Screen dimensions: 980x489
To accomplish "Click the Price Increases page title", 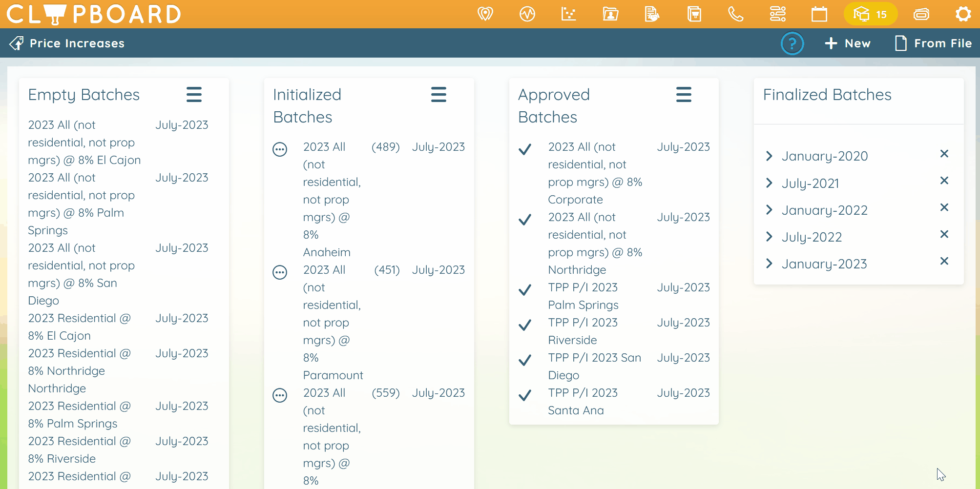I will (77, 43).
